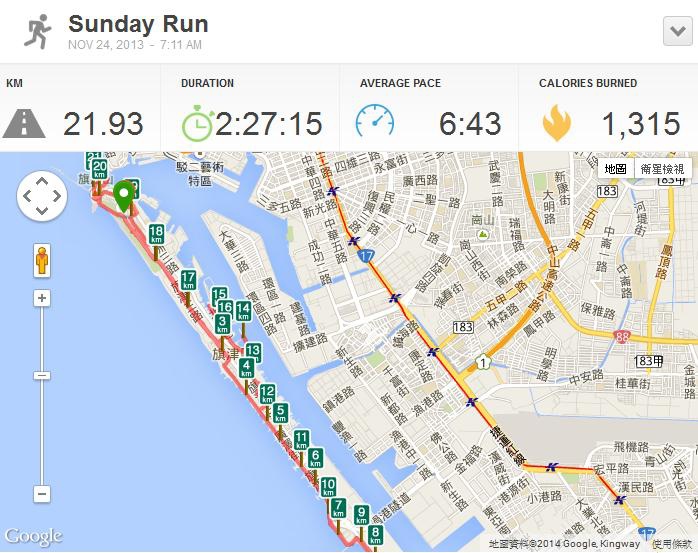Select the yellow Street View pegman
Image resolution: width=698 pixels, height=553 pixels.
click(x=42, y=260)
